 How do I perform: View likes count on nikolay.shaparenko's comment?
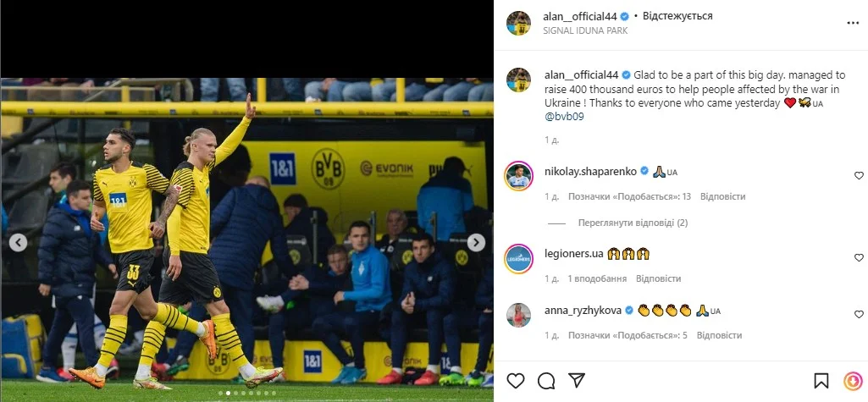pos(629,196)
